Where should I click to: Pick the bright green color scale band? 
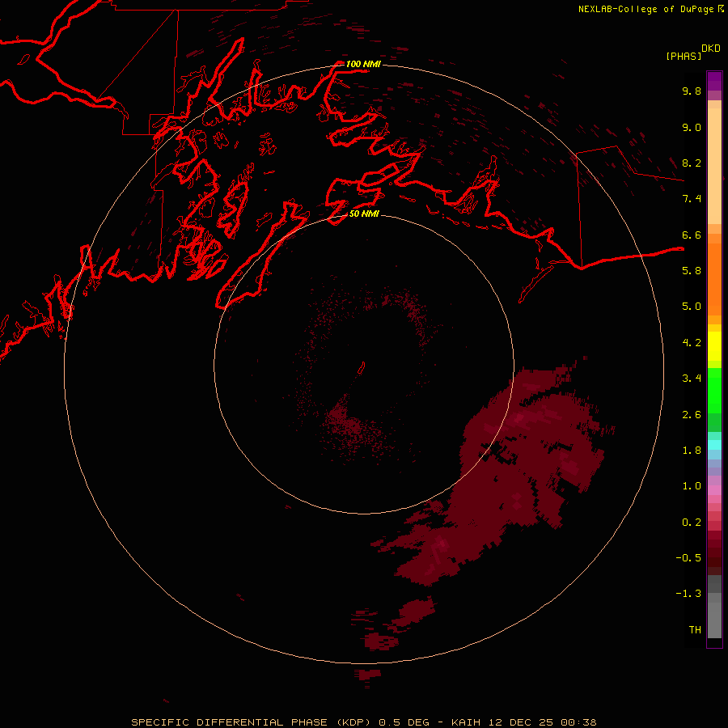(x=714, y=390)
